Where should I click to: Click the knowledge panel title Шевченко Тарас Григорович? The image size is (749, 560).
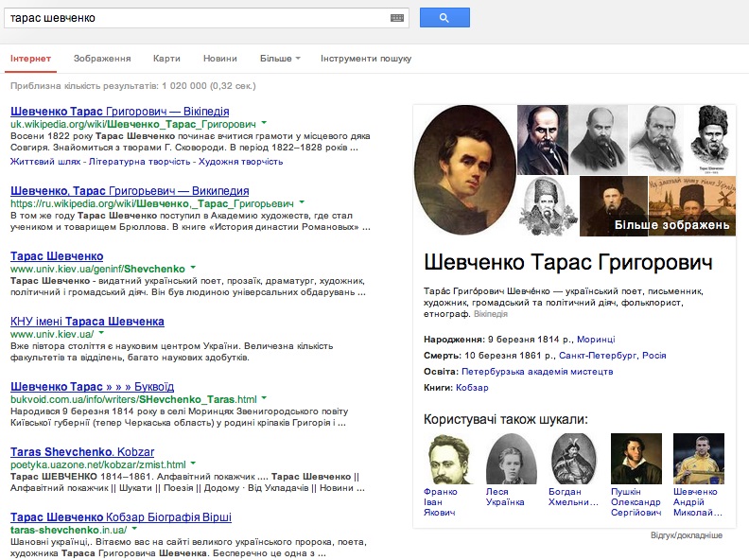point(568,262)
